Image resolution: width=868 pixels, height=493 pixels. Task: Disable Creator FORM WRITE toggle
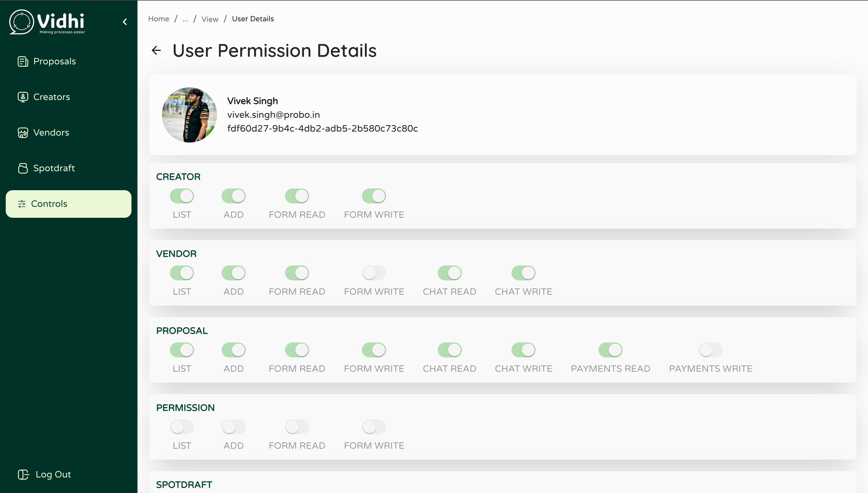(374, 196)
